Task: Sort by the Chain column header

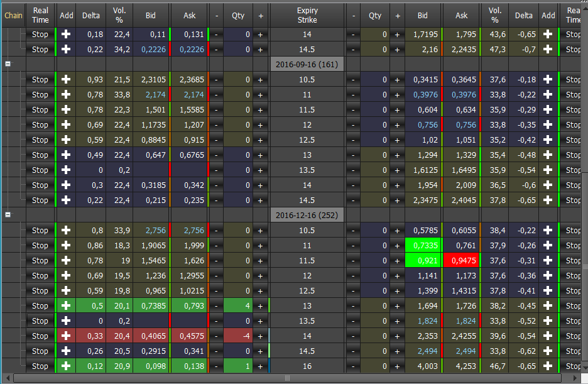Action: tap(13, 15)
